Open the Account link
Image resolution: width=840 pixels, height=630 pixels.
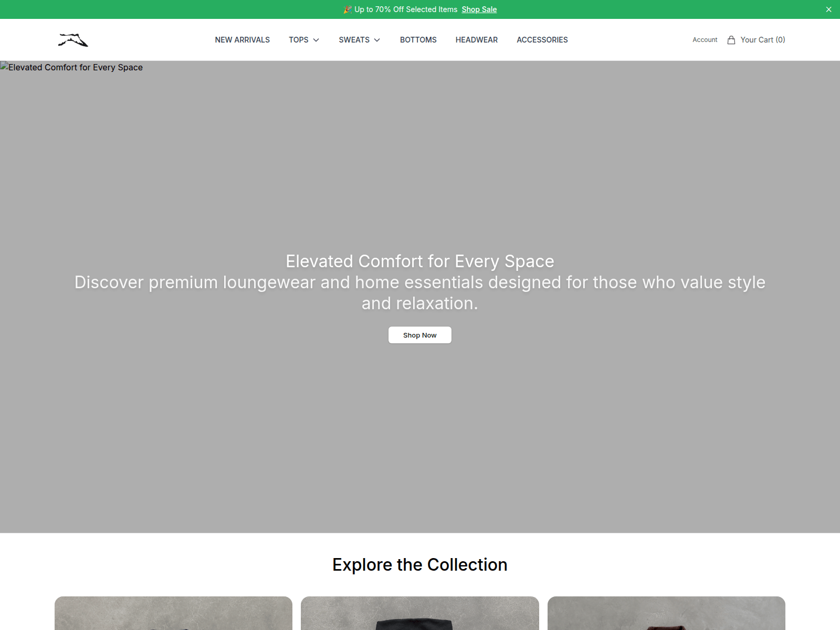pos(705,40)
